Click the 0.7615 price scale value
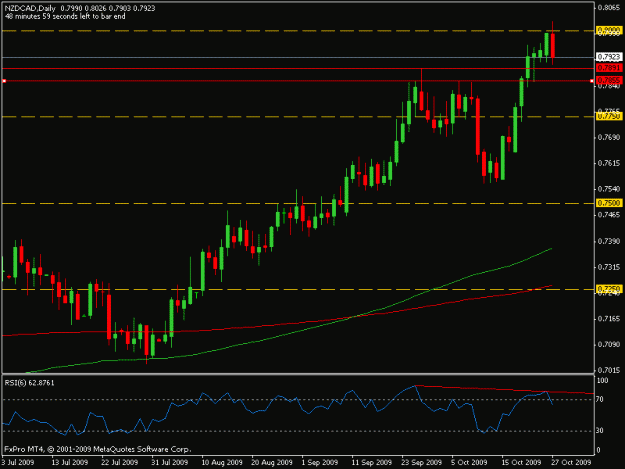Screen dimensions: 625x469 pos(609,163)
